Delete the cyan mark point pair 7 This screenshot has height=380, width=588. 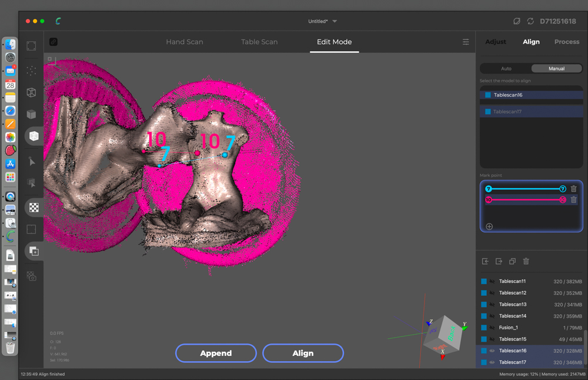pyautogui.click(x=574, y=189)
